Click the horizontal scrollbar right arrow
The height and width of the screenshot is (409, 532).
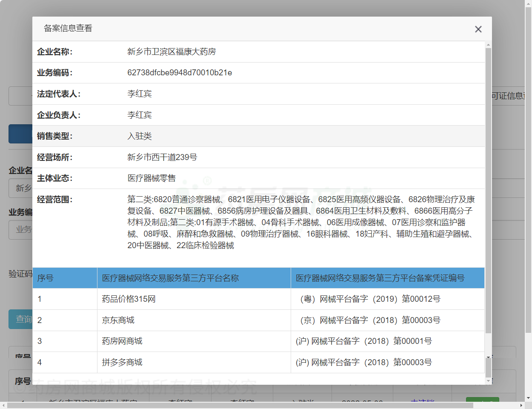521,406
